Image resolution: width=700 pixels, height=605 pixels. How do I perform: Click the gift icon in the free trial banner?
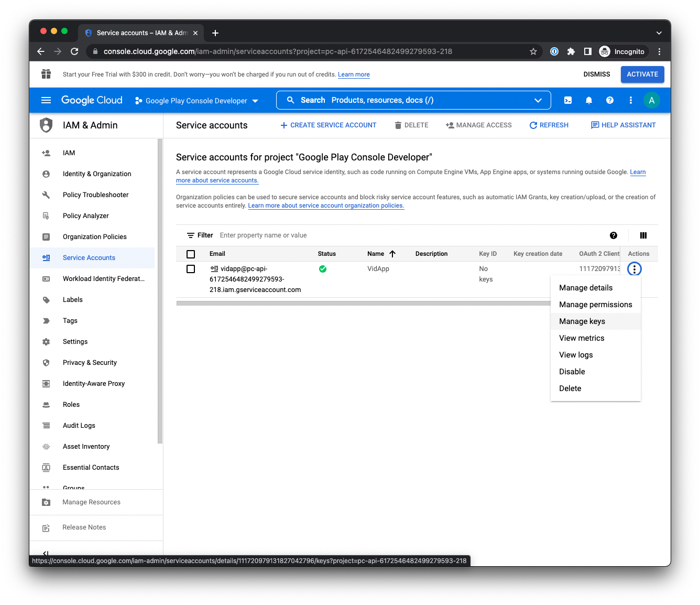tap(46, 74)
